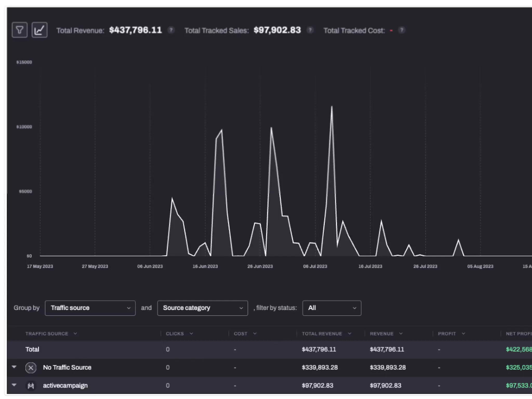532x399 pixels.
Task: Open the Traffic source group-by dropdown
Action: point(90,308)
